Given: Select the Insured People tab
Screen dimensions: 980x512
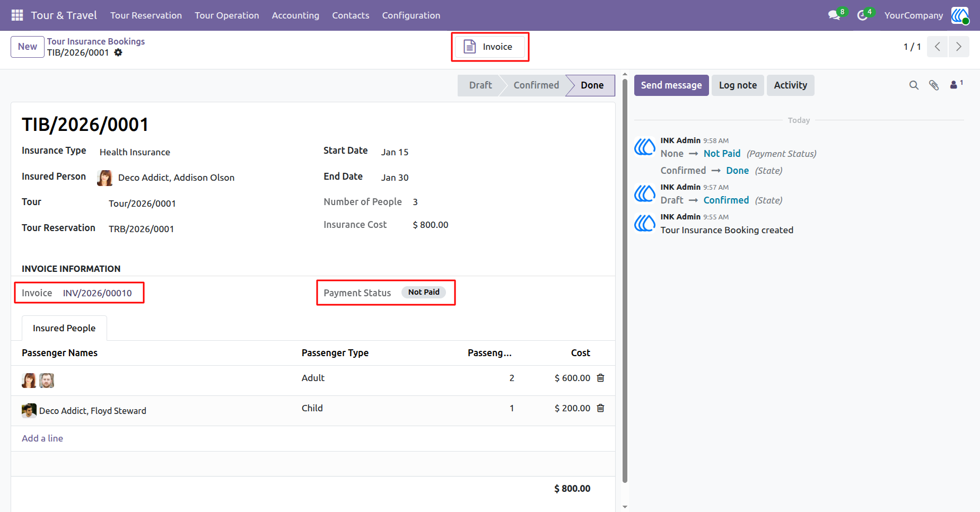Looking at the screenshot, I should [64, 328].
